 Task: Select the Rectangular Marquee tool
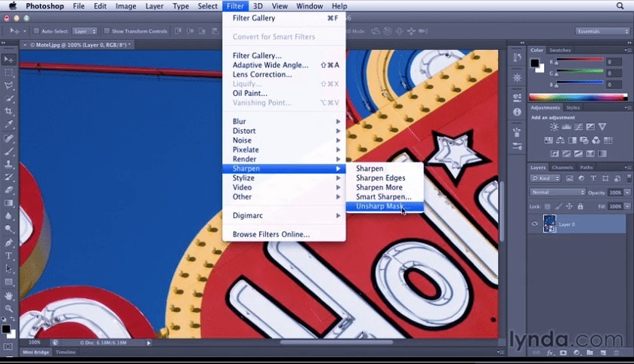click(x=8, y=72)
